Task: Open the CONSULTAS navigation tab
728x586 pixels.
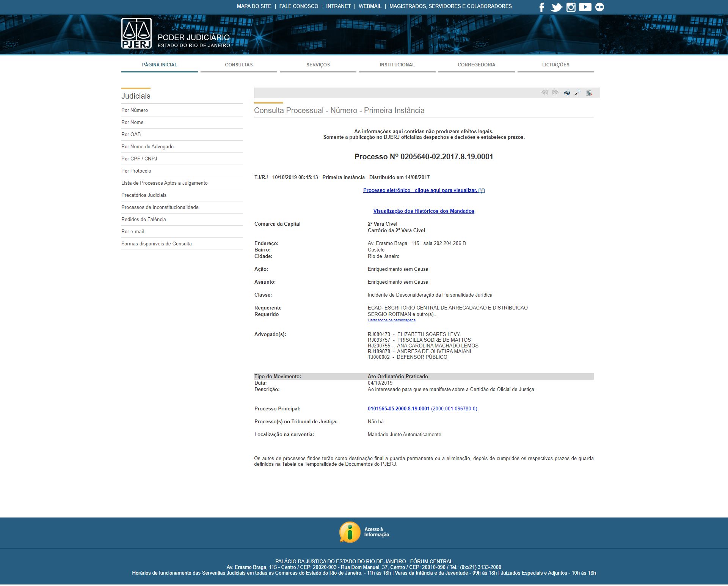Action: click(x=238, y=65)
